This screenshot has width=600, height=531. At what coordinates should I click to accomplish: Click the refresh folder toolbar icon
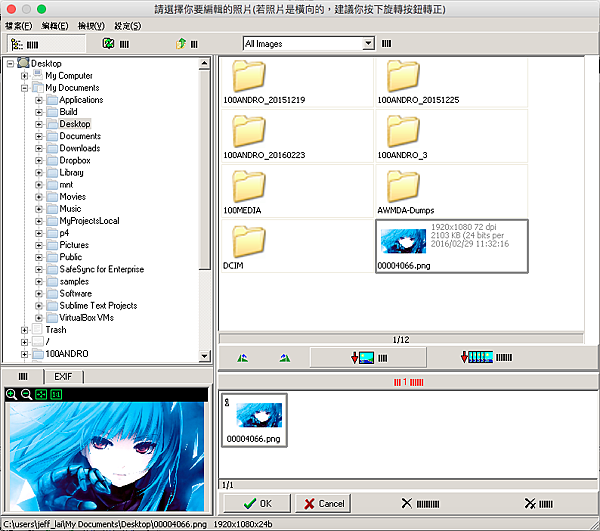108,44
